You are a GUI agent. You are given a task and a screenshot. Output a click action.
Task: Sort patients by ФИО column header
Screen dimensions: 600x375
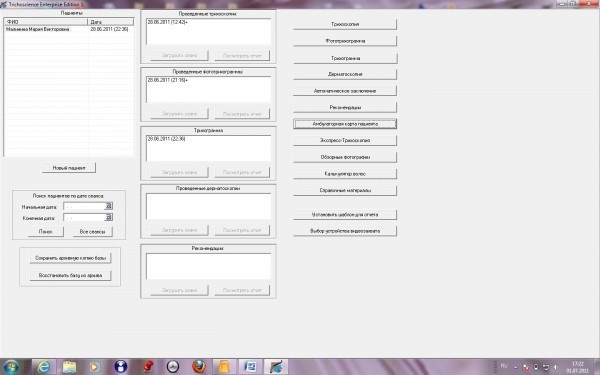click(x=46, y=22)
